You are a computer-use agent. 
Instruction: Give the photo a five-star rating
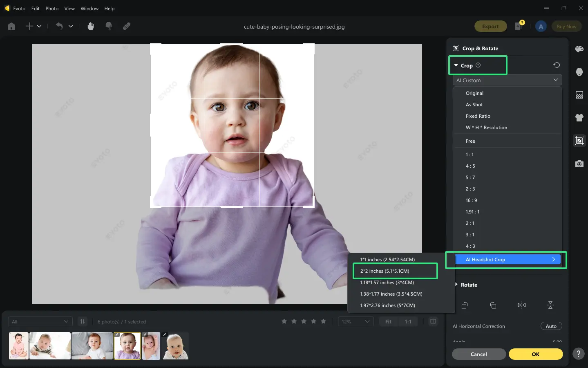pos(323,321)
